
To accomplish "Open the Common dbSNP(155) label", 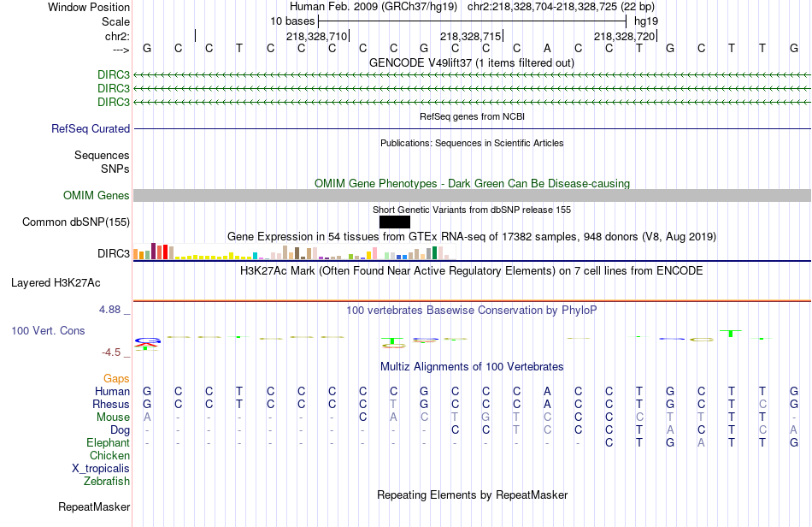I will (x=75, y=222).
